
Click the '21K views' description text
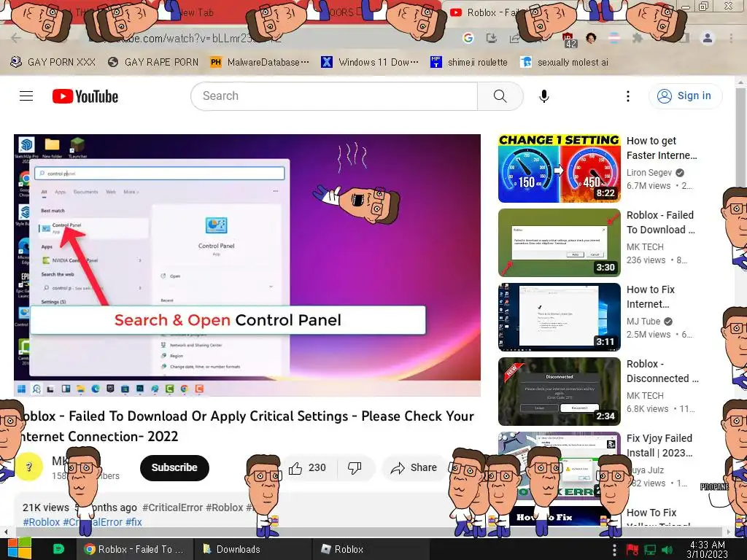point(45,507)
